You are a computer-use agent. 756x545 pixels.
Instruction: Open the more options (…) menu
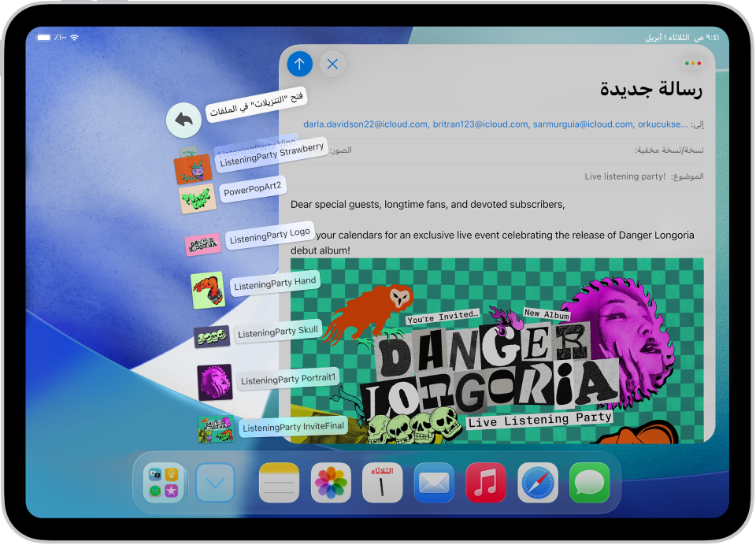click(692, 63)
